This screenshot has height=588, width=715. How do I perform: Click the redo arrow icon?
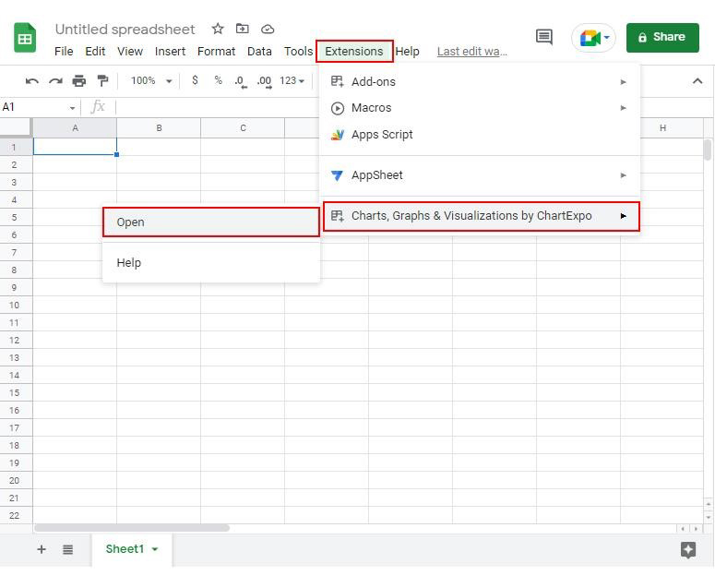[x=55, y=81]
